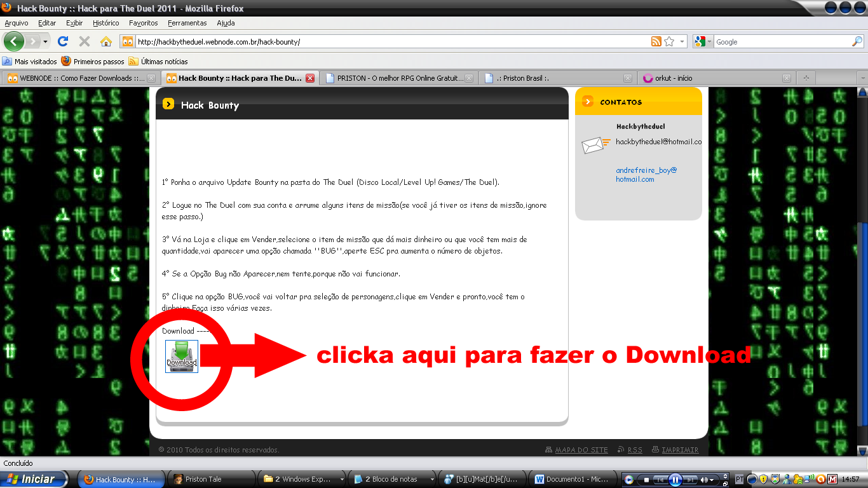Click the RSS feed icon in address bar
Screen dimensions: 868x488
656,41
